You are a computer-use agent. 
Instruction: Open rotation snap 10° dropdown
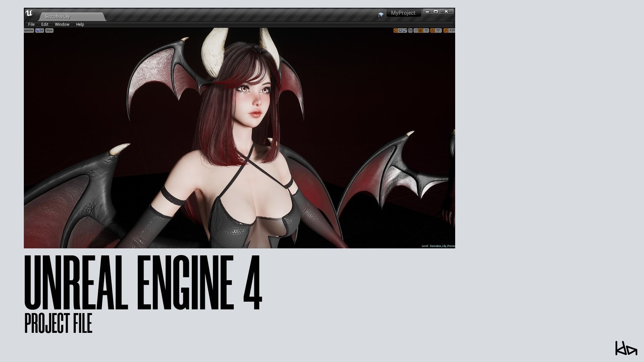[x=438, y=31]
